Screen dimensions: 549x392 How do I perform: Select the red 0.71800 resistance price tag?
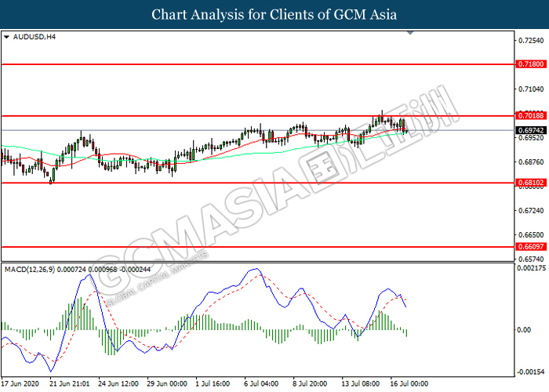click(x=528, y=64)
